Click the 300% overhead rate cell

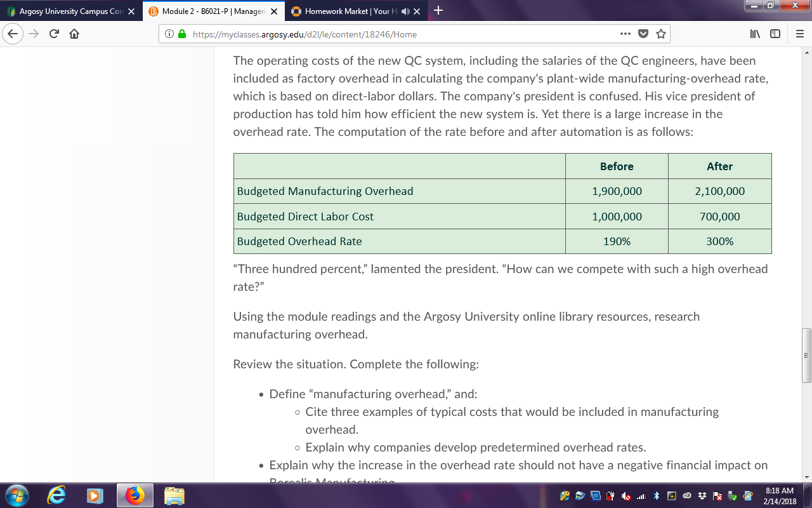(720, 241)
